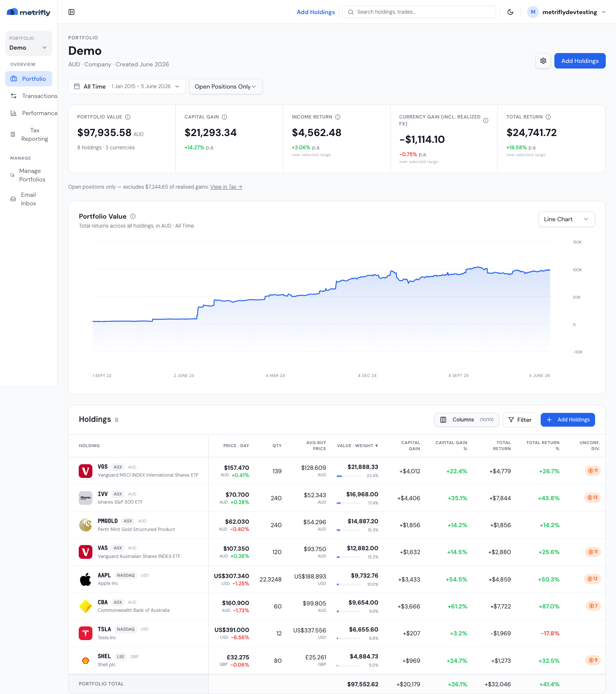Click Add Holdings link in top bar

tap(316, 12)
